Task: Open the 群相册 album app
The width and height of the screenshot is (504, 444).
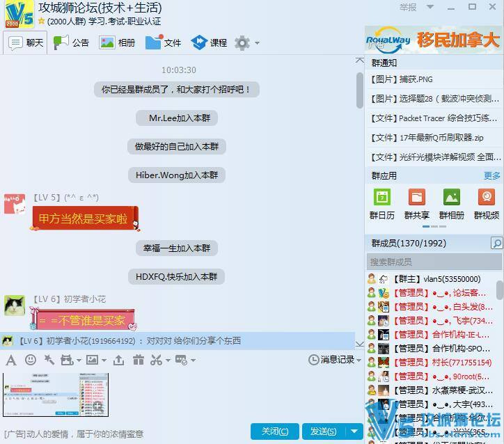Action: (x=452, y=204)
